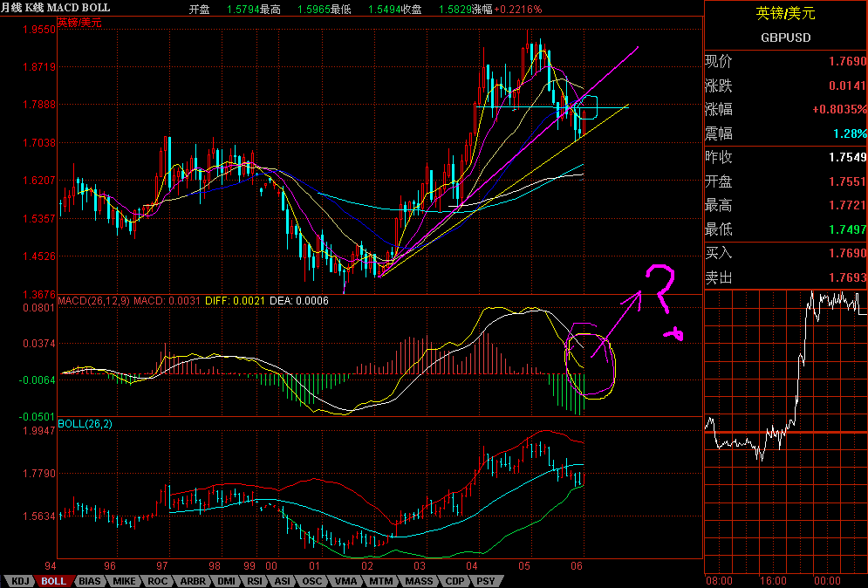Click the year 94 on time axis
This screenshot has width=868, height=588.
[51, 566]
